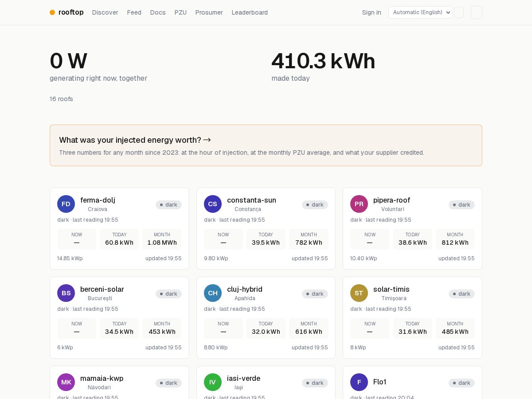Open the pipera-roof roof name
Viewport: 532px width, 399px height.
(x=391, y=200)
